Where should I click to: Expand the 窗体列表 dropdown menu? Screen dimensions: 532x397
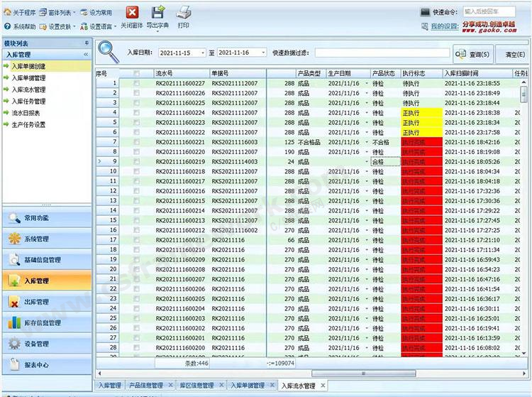click(x=74, y=13)
